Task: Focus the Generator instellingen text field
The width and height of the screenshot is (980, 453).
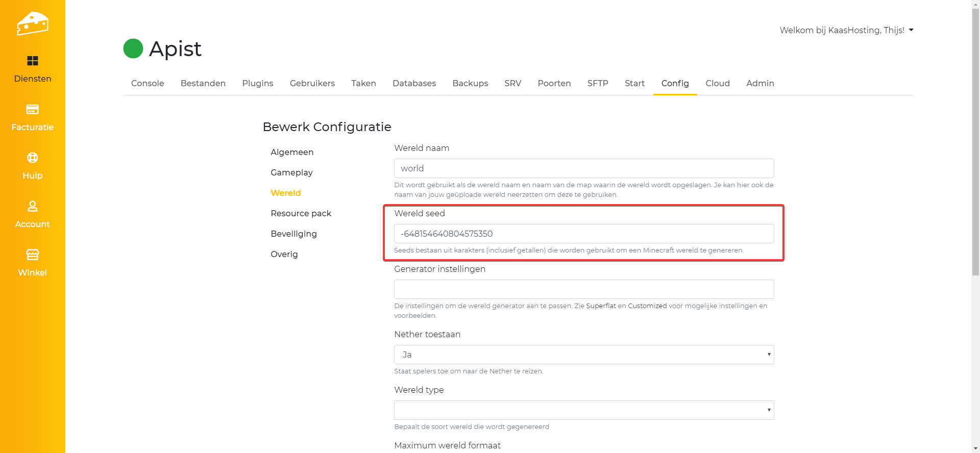Action: pos(583,289)
